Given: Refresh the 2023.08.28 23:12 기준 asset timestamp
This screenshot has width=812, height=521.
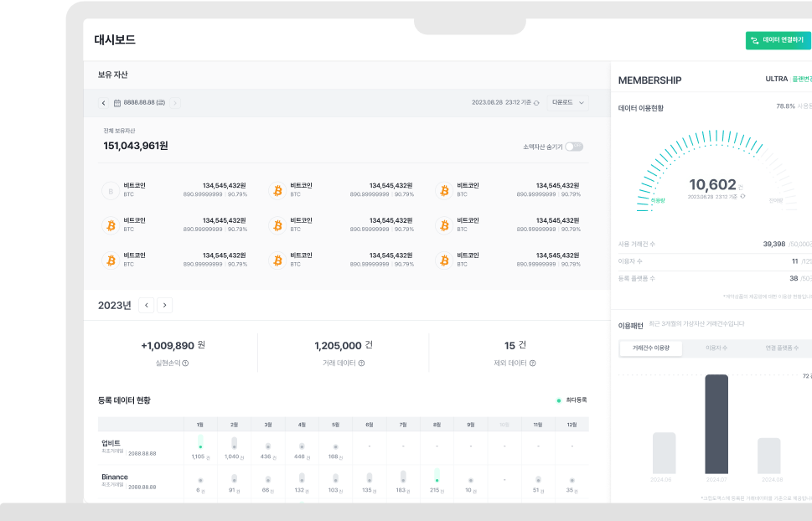Looking at the screenshot, I should 536,103.
